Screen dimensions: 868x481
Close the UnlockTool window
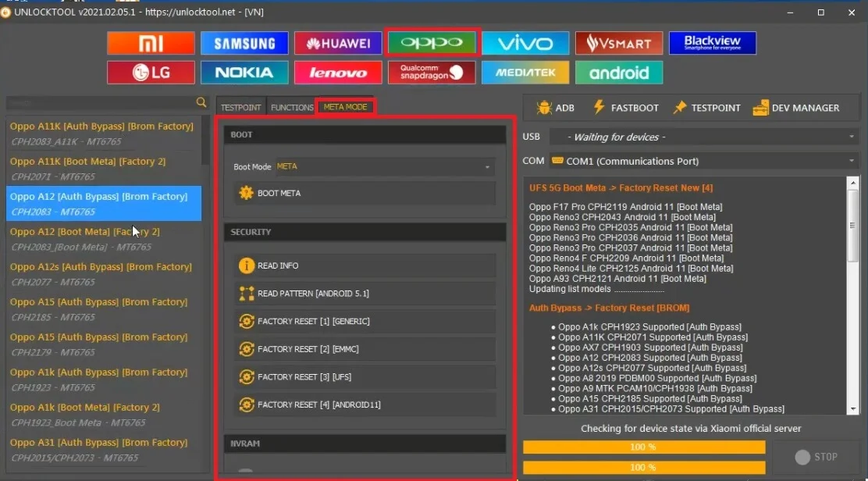tap(852, 12)
